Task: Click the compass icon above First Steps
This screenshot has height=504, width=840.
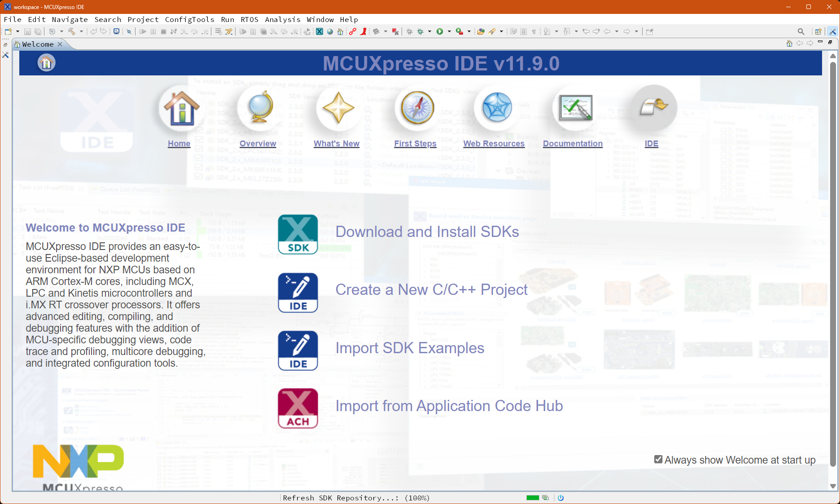Action: [417, 108]
